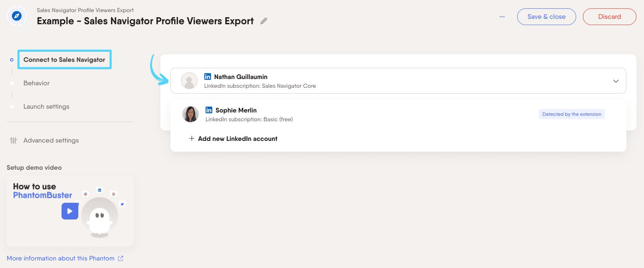Click Save & close button

546,17
